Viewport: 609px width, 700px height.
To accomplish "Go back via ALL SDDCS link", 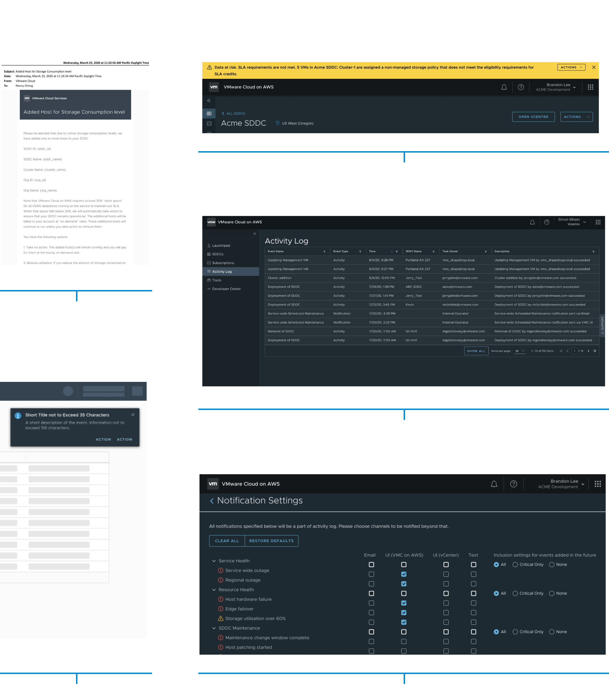I will 233,114.
